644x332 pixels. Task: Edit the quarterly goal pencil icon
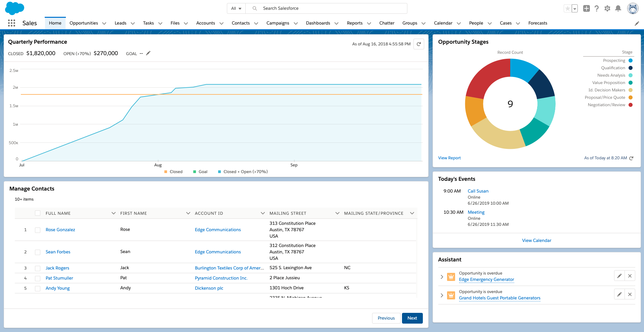(x=148, y=53)
